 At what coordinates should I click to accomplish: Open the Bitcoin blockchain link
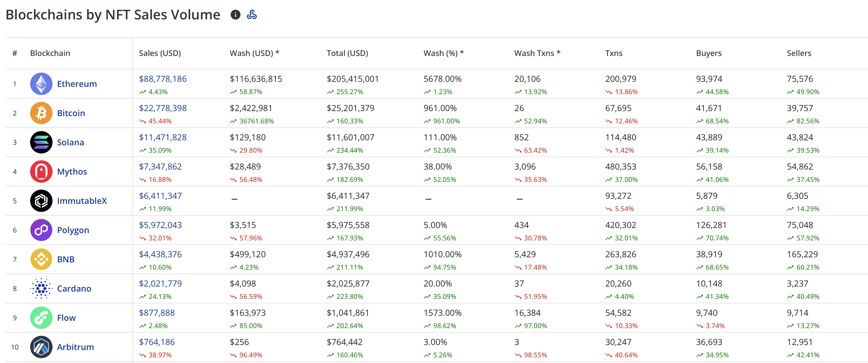(71, 113)
